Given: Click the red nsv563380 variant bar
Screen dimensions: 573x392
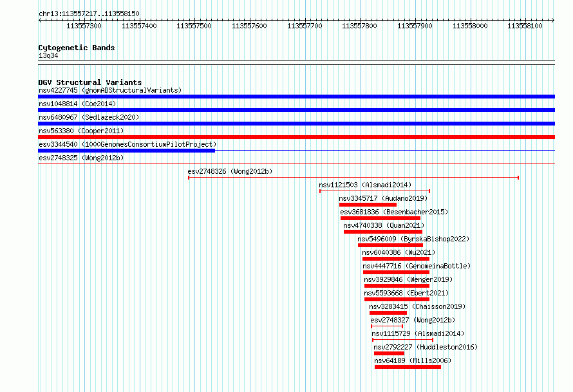Looking at the screenshot, I should [x=296, y=137].
